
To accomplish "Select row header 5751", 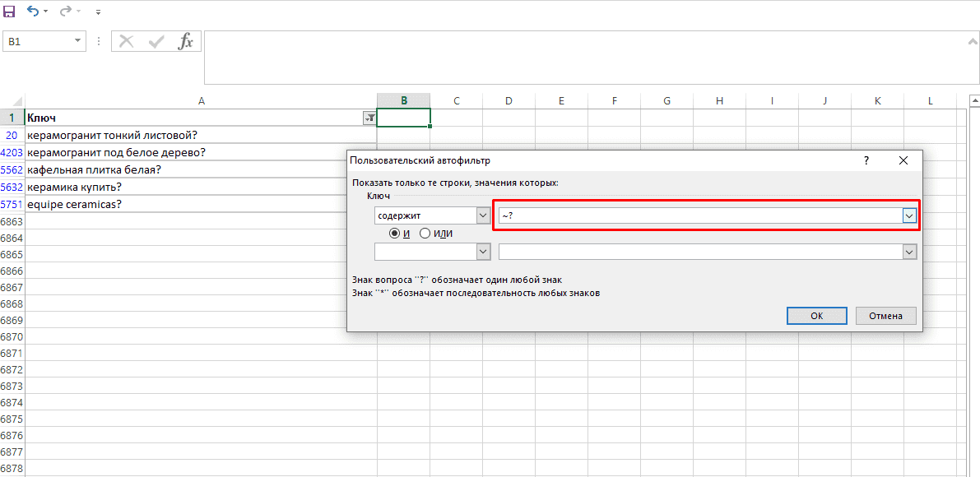I will [12, 204].
